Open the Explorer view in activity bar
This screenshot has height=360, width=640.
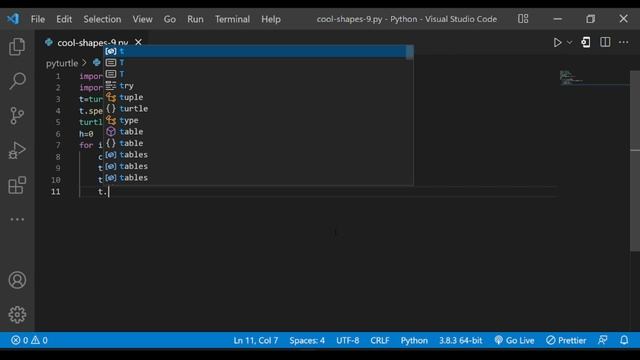pyautogui.click(x=17, y=46)
